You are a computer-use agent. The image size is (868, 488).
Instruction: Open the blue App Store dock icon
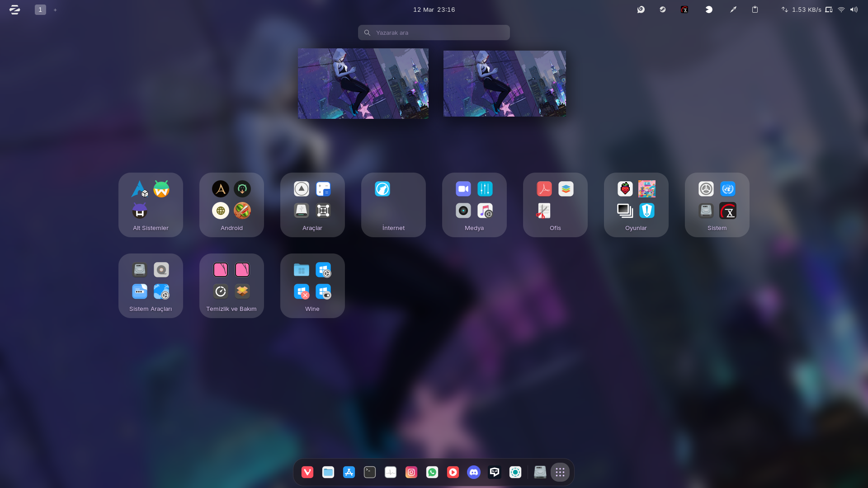(x=349, y=472)
